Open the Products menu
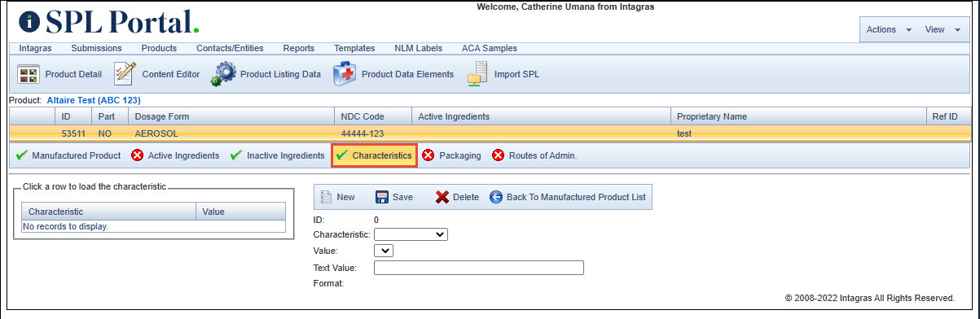This screenshot has height=319, width=980. pos(159,48)
